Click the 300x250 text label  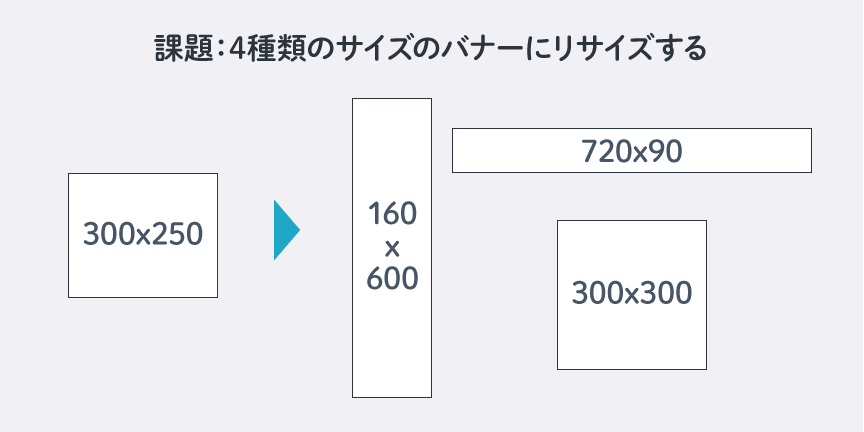(143, 235)
